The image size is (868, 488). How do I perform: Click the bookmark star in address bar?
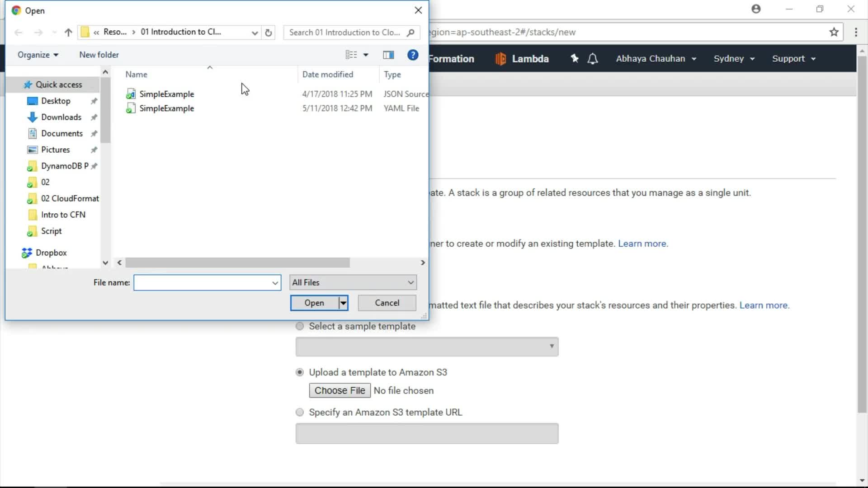point(834,32)
